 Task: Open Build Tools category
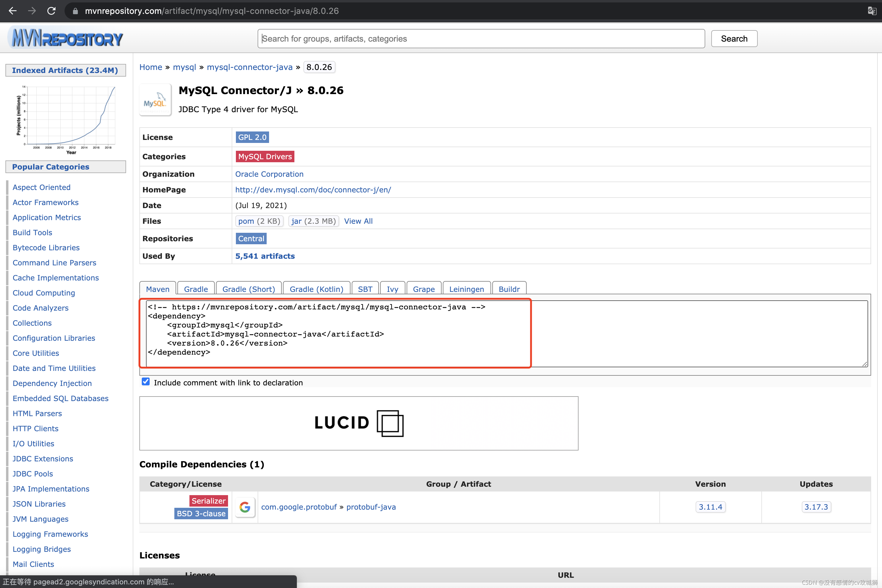(33, 232)
